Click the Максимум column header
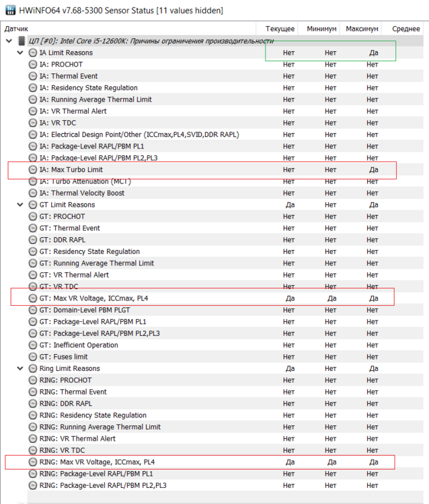This screenshot has height=504, width=429. coord(362,29)
